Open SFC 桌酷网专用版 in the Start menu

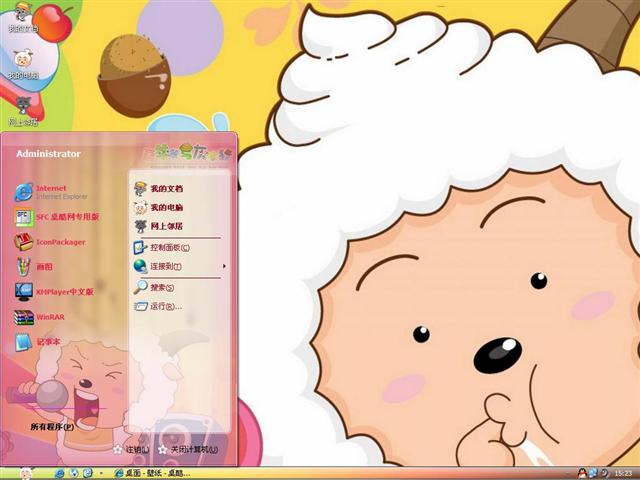point(57,217)
